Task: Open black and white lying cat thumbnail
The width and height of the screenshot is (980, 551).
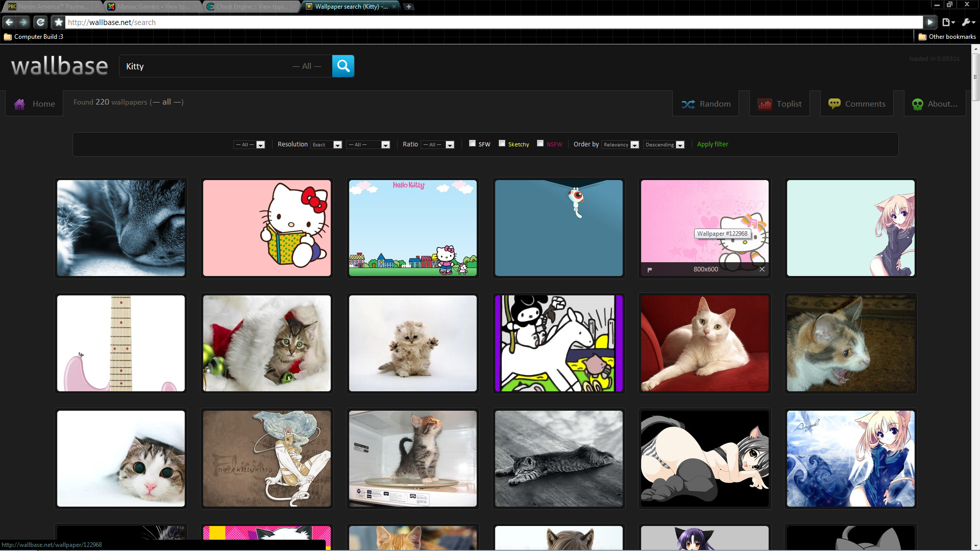Action: click(559, 459)
